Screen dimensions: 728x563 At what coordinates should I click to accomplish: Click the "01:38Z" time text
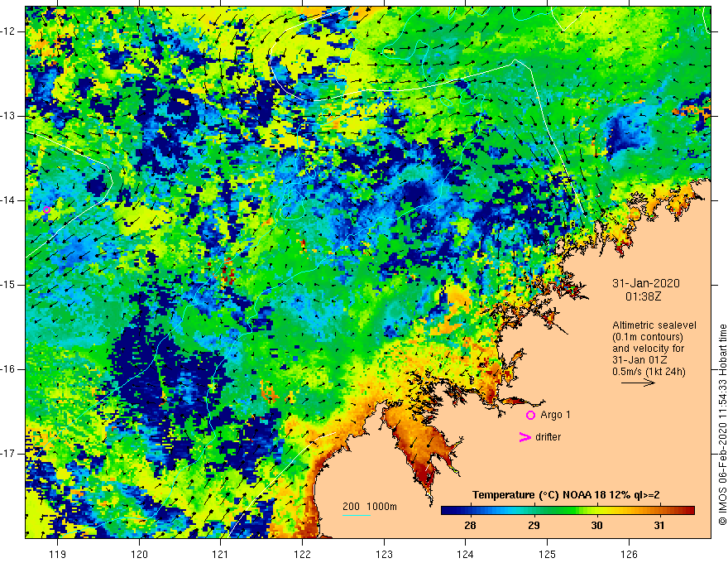pyautogui.click(x=643, y=296)
